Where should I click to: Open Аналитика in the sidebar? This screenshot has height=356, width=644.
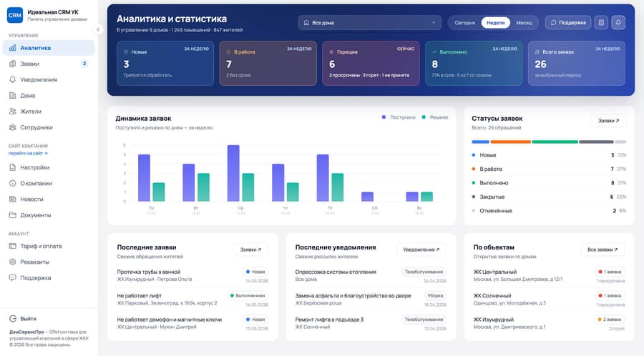click(x=49, y=48)
